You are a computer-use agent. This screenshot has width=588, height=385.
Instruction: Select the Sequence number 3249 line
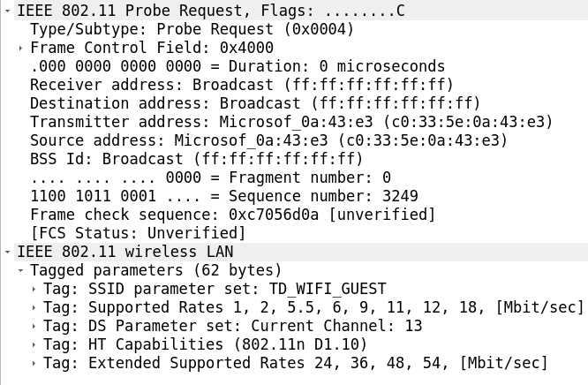pos(223,196)
